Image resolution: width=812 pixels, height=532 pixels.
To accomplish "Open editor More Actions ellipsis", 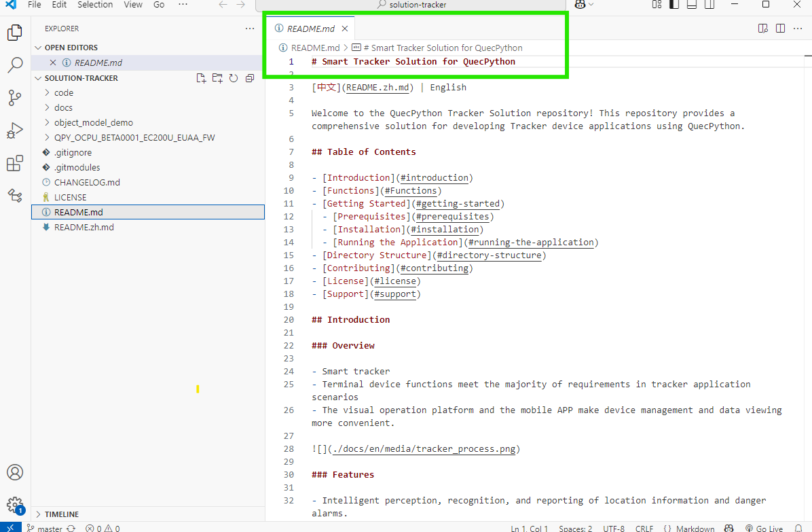I will click(x=798, y=29).
